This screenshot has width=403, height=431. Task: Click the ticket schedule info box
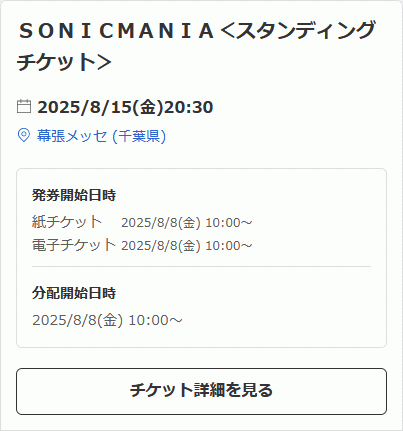[201, 258]
